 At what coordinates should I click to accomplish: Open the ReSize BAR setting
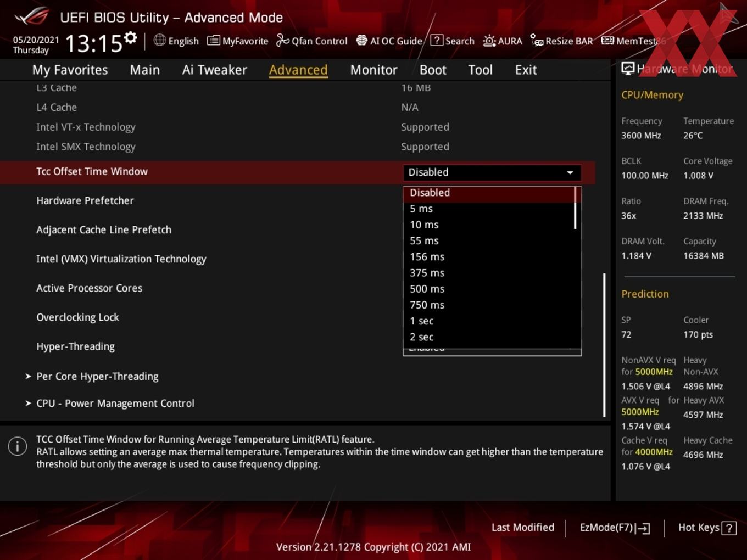pyautogui.click(x=561, y=41)
